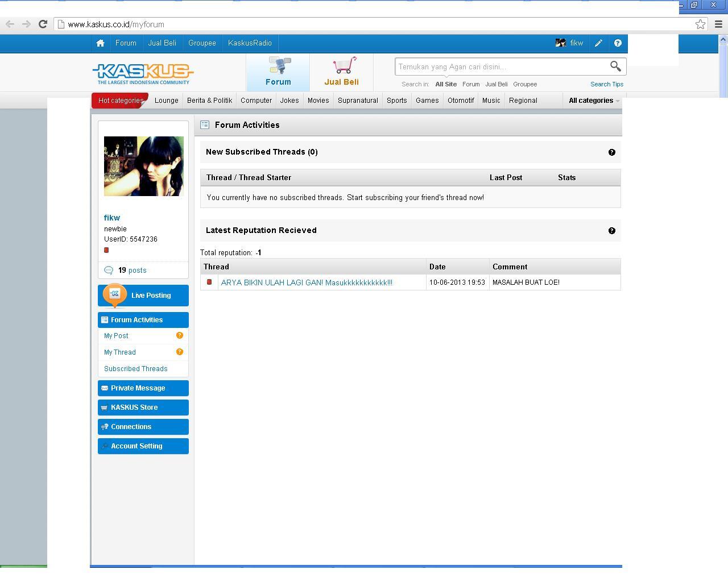The height and width of the screenshot is (582, 728).
Task: Set search scope to Forum
Action: click(x=471, y=84)
